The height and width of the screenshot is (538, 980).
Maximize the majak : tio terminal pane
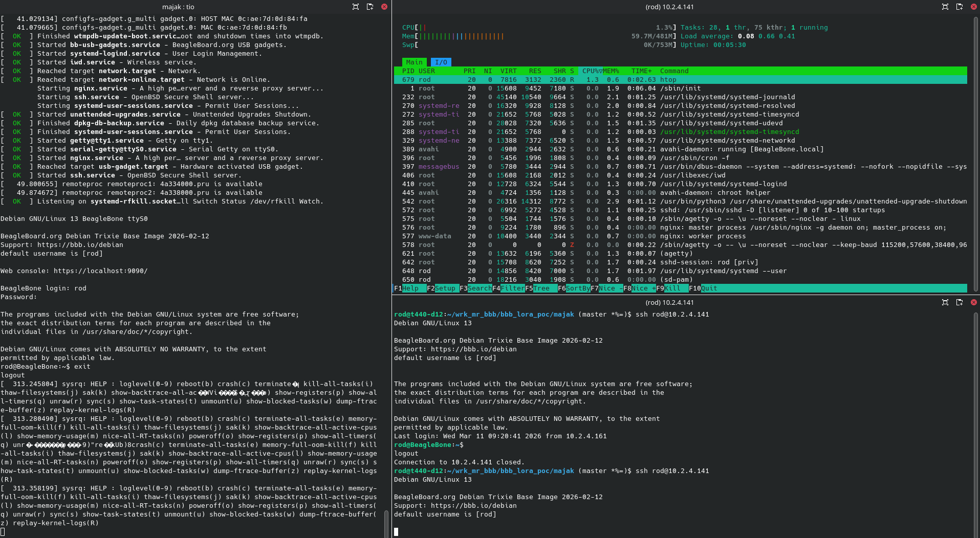[x=356, y=7]
